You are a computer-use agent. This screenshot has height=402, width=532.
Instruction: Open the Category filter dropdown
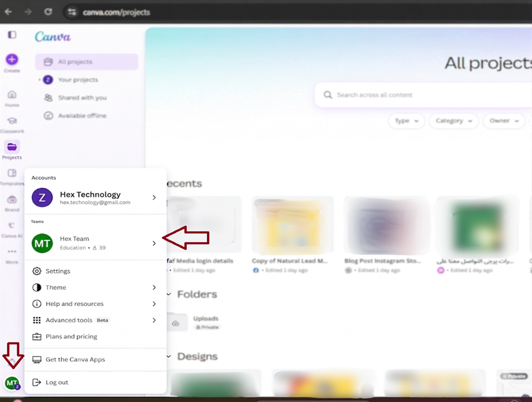pyautogui.click(x=453, y=121)
